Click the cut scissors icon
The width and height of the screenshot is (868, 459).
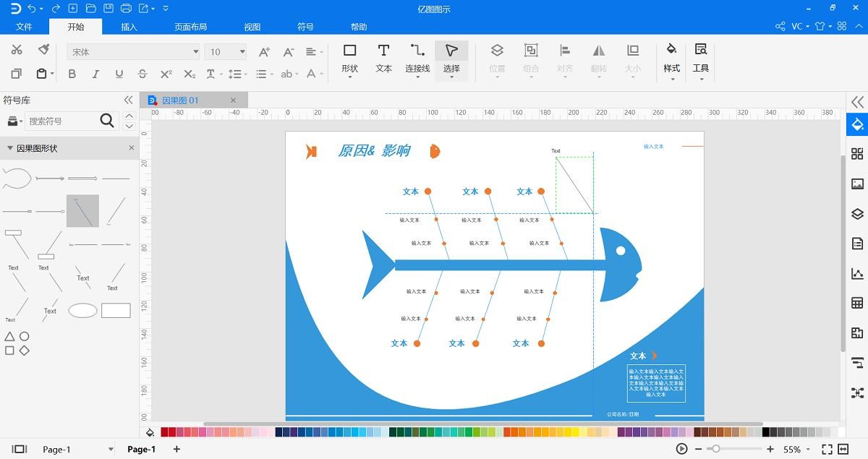tap(17, 50)
